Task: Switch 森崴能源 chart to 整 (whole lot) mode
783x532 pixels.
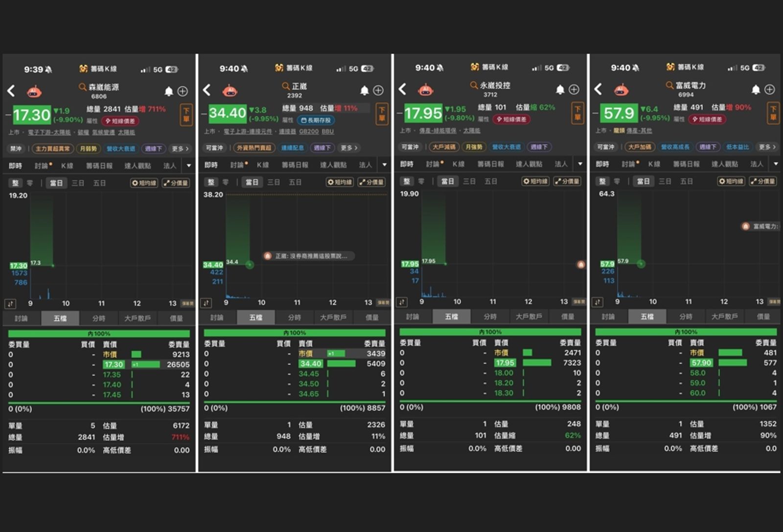Action: click(x=15, y=183)
